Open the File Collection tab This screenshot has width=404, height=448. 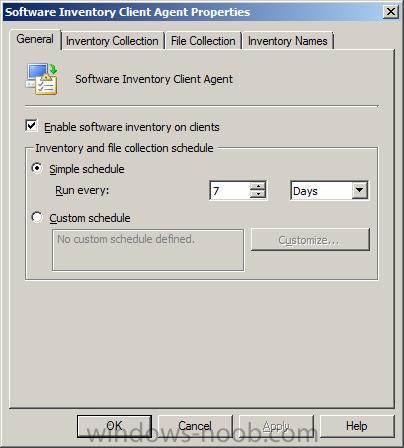[x=203, y=41]
